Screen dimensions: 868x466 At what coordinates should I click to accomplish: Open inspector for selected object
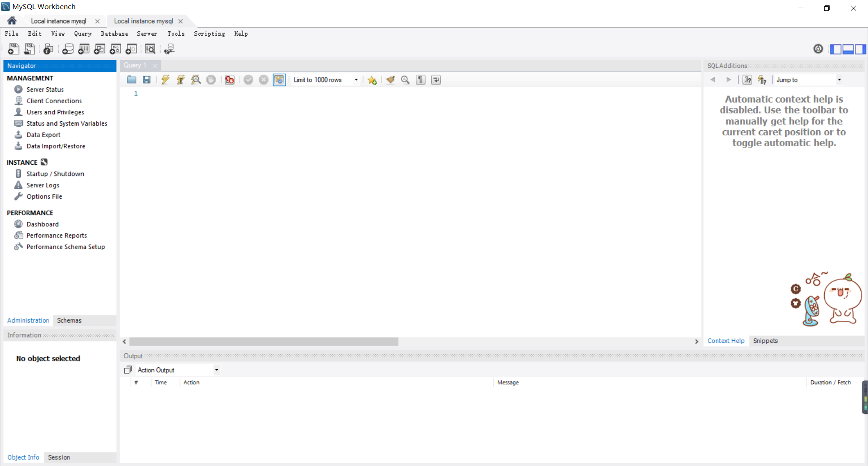click(x=48, y=49)
